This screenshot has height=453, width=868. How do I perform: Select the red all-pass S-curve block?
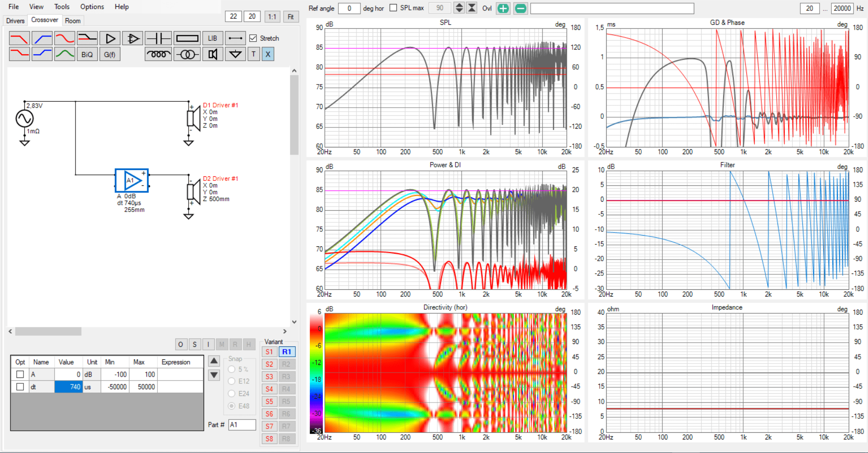coord(65,38)
